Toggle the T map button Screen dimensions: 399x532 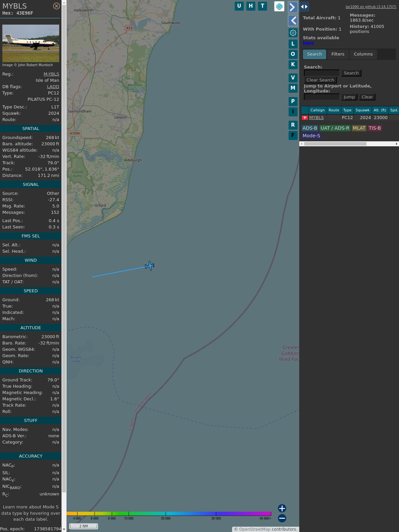point(263,6)
